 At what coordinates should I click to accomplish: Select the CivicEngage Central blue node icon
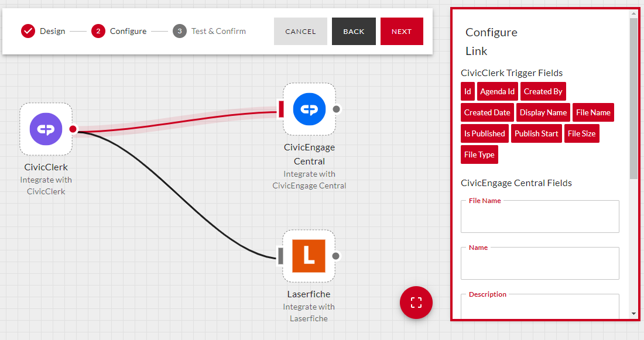[309, 109]
